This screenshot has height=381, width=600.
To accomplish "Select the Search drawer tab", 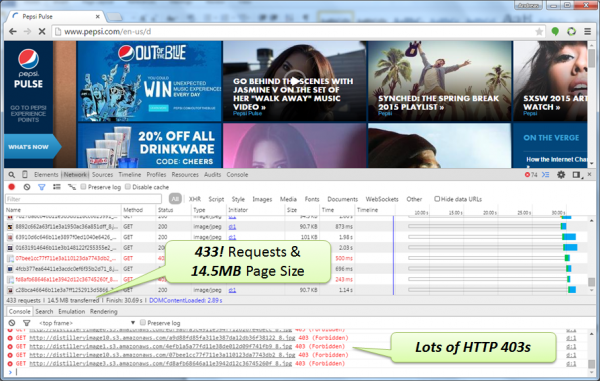I will 44,311.
